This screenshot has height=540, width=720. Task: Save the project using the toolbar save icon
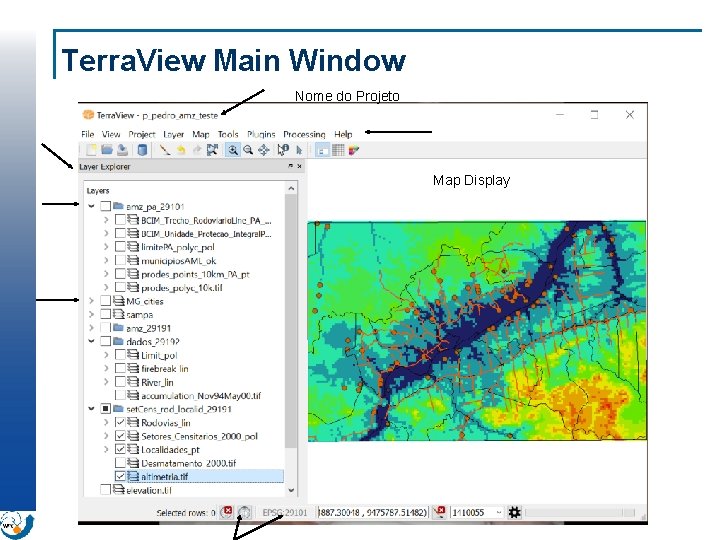click(122, 150)
